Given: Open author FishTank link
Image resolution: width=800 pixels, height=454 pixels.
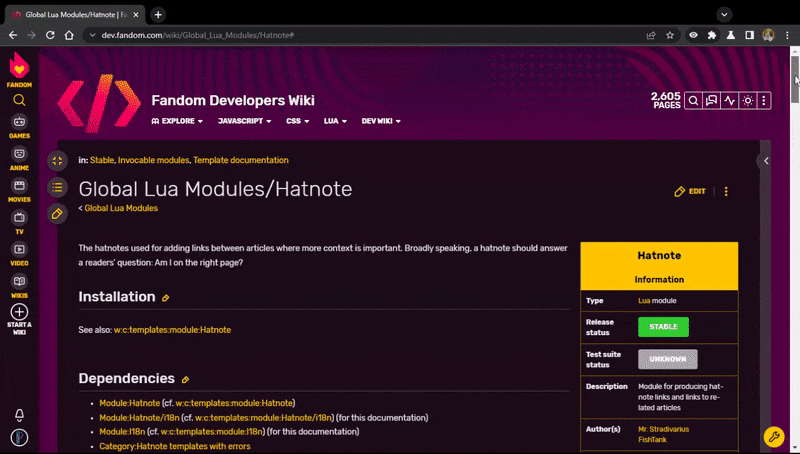Looking at the screenshot, I should [652, 440].
